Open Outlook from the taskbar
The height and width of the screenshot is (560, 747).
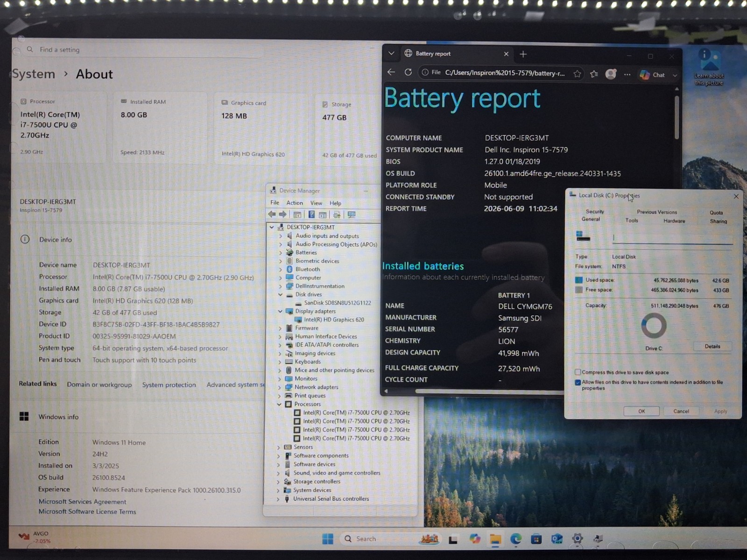pos(557,539)
